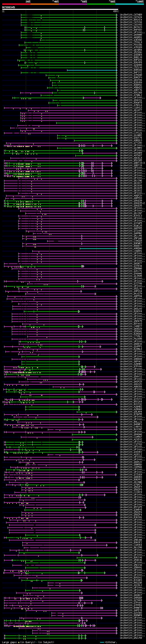The image size is (146, 644).
Task: Select the UniRef100_Q7T2A0 label
Action: click(131, 143)
